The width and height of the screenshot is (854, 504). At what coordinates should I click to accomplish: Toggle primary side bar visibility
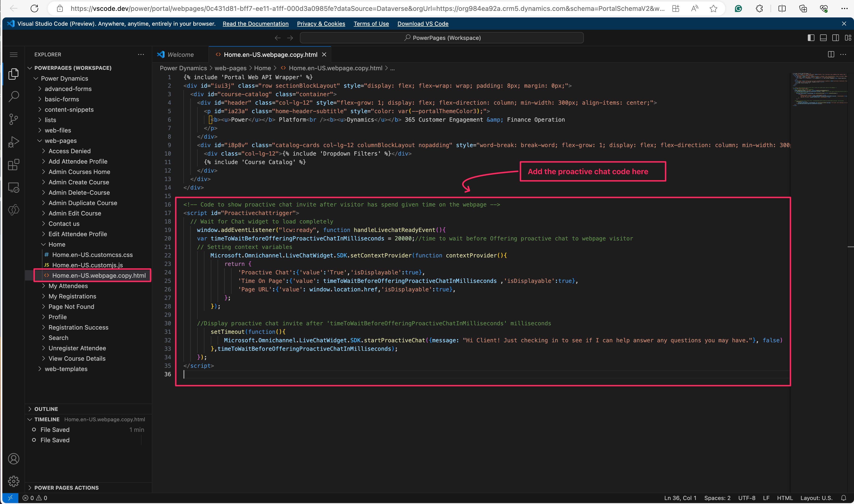click(811, 38)
